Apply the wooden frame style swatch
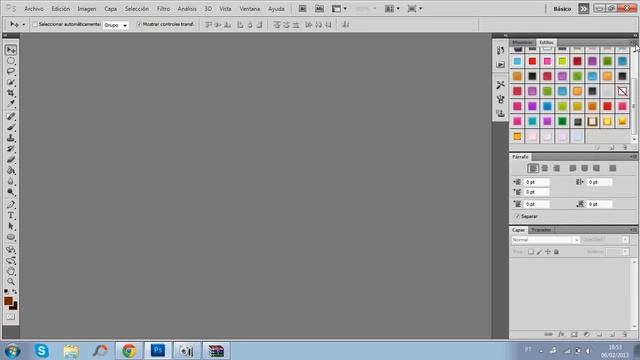Viewport: 640px width, 360px height. 592,121
